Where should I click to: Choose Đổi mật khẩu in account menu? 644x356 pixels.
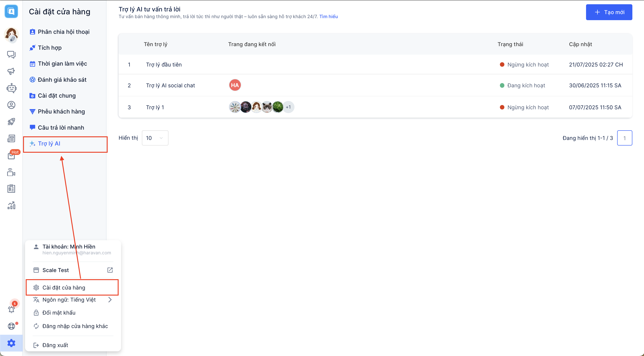tap(59, 313)
